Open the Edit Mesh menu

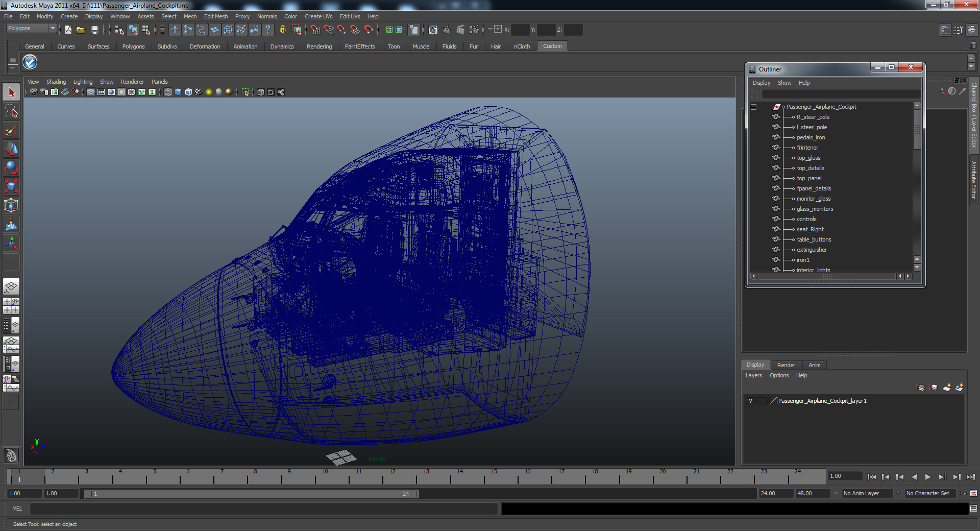[x=216, y=16]
